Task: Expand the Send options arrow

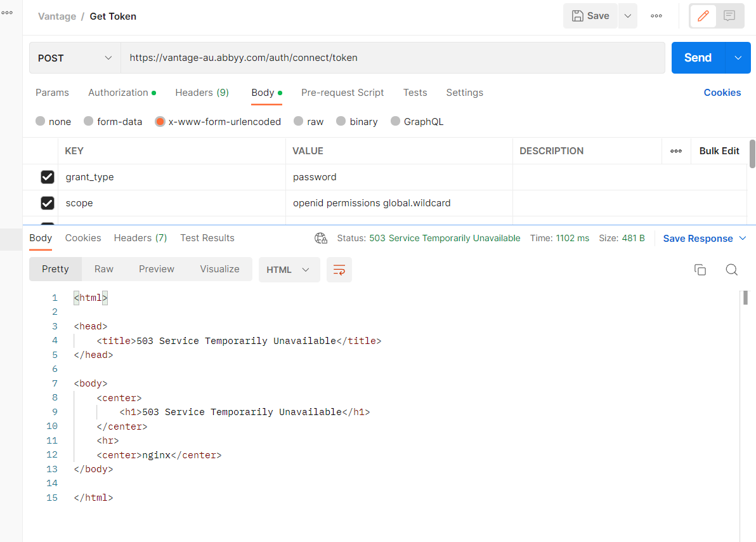Action: tap(738, 58)
